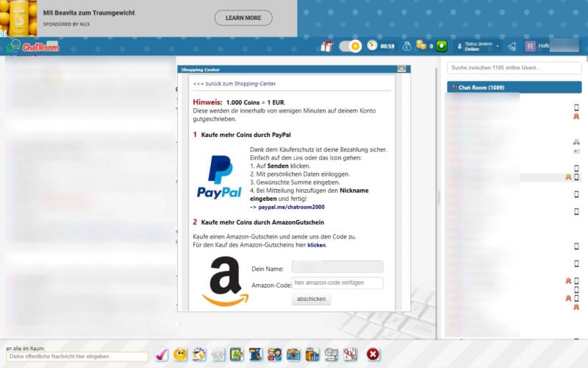This screenshot has width=588, height=368.
Task: Click 'Kaufe mehr Coins durch PayPal' heading
Action: click(x=245, y=135)
